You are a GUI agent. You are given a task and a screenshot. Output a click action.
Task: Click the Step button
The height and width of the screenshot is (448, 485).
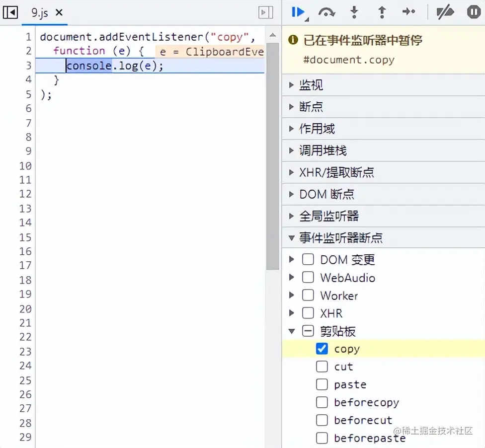tap(408, 12)
